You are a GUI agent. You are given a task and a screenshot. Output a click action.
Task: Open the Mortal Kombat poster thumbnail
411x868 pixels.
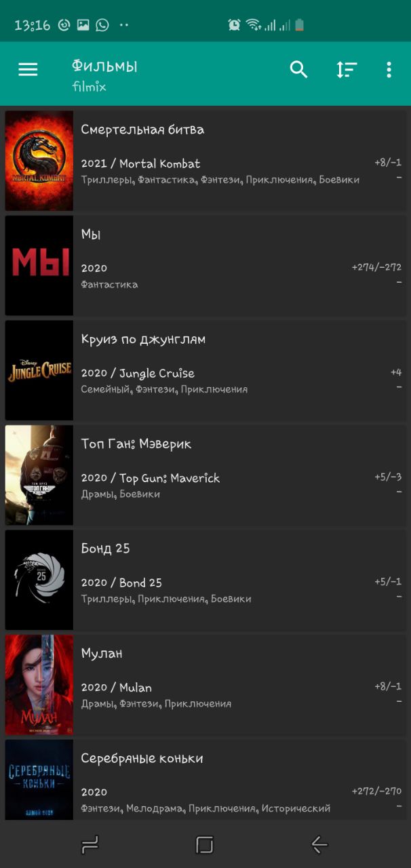pyautogui.click(x=39, y=161)
